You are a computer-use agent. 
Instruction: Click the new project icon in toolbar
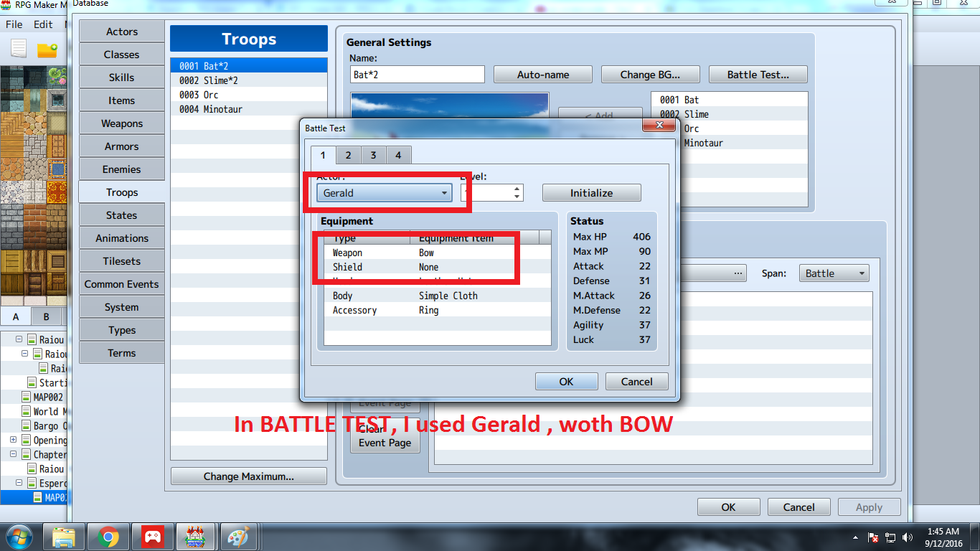click(19, 49)
